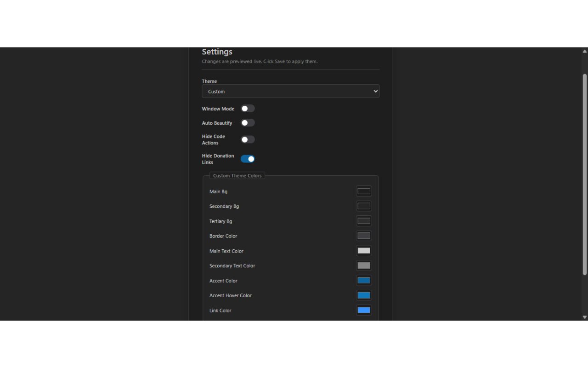Click the Secondary Bg label

tap(224, 206)
